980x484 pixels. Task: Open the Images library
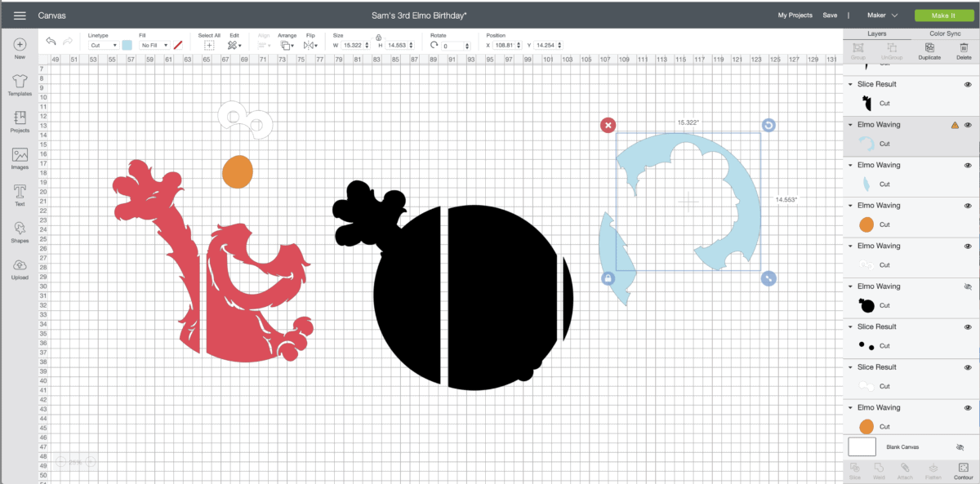pyautogui.click(x=18, y=158)
